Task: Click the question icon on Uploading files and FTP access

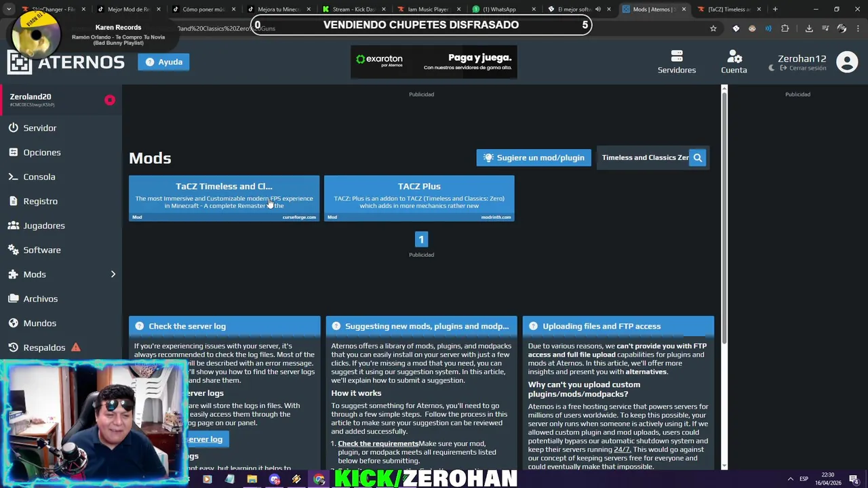Action: click(x=533, y=326)
